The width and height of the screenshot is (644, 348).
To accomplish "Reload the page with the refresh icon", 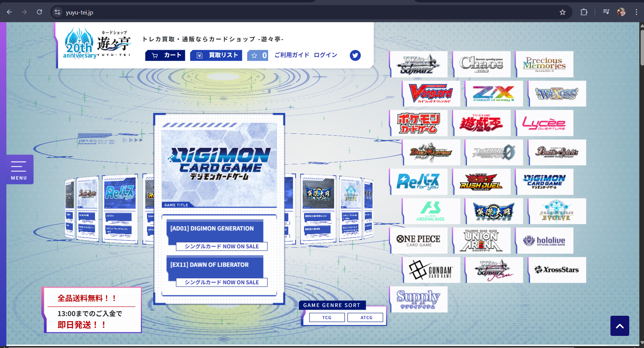I will coord(39,12).
